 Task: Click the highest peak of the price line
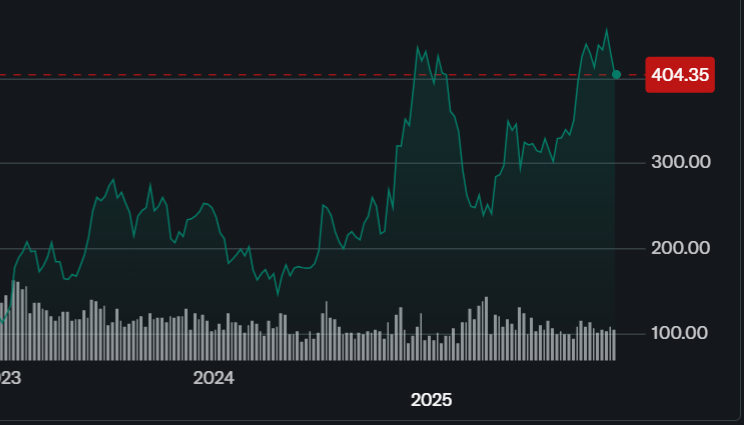click(x=606, y=30)
